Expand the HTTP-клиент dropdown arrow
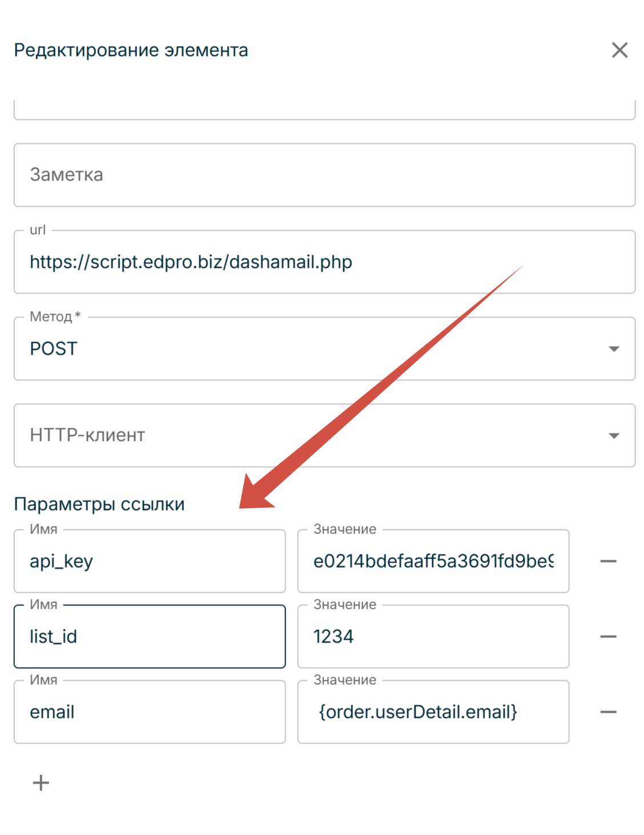 pyautogui.click(x=614, y=436)
